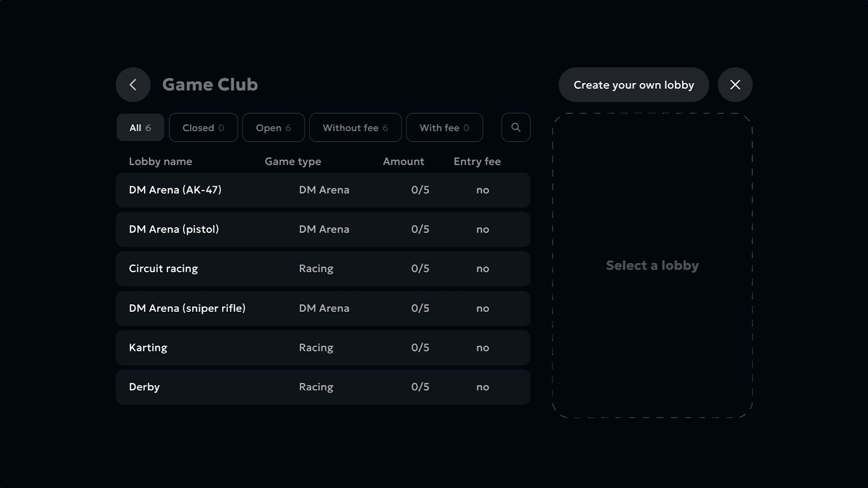Choose the Circuit racing lobby

pos(323,268)
